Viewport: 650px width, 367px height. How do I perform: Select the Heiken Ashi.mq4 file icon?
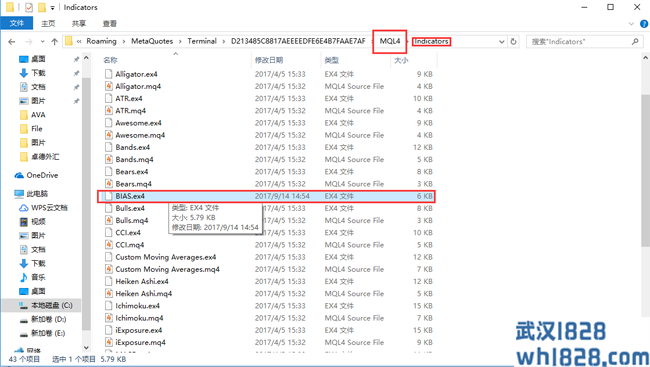(x=108, y=294)
